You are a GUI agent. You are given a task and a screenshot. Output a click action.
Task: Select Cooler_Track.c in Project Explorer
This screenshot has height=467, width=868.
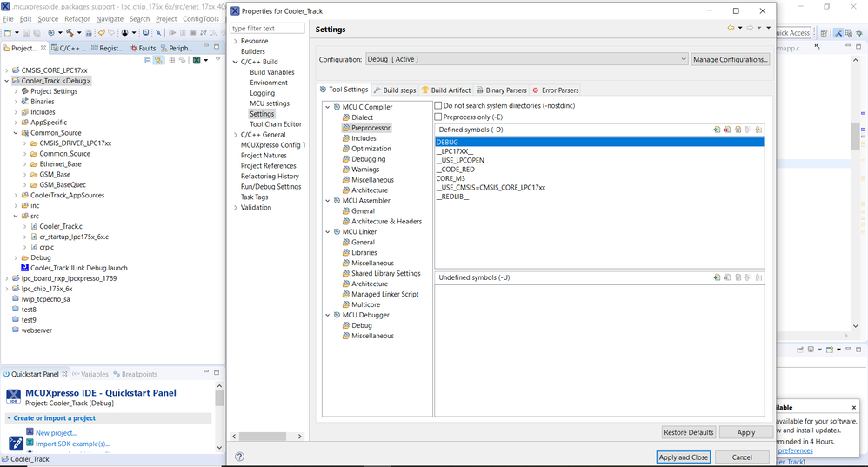click(60, 226)
